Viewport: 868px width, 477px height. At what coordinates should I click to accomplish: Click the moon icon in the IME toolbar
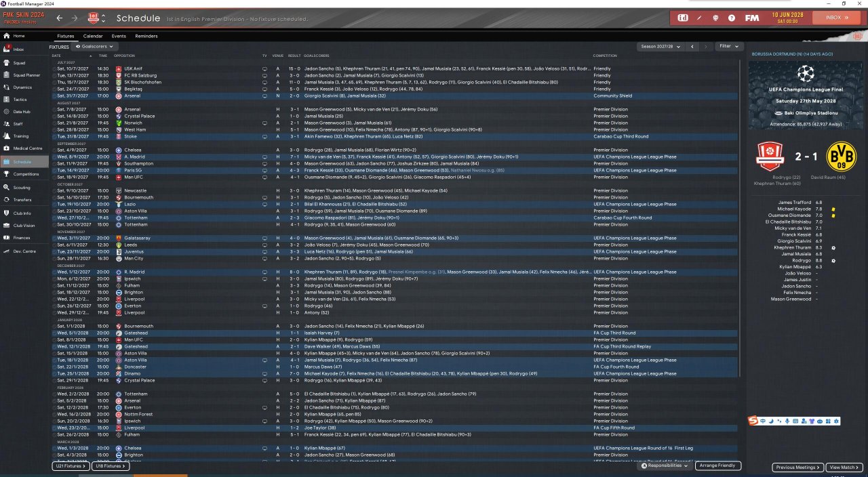tap(771, 421)
